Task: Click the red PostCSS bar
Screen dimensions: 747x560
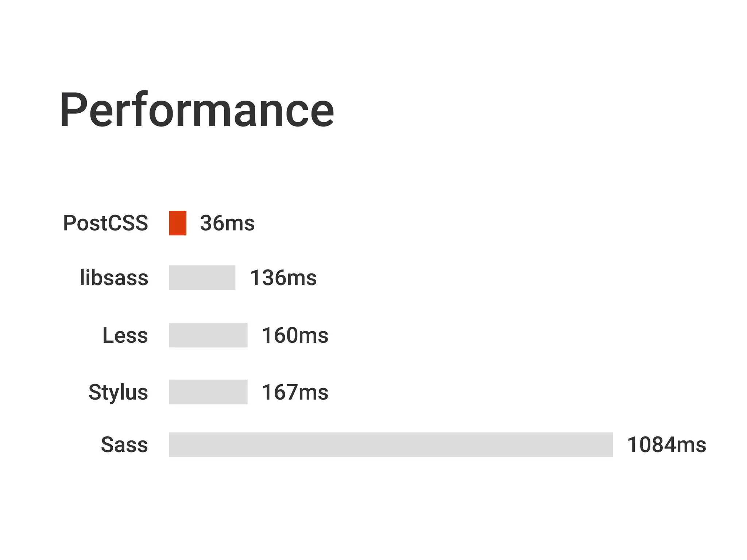Action: click(x=178, y=223)
